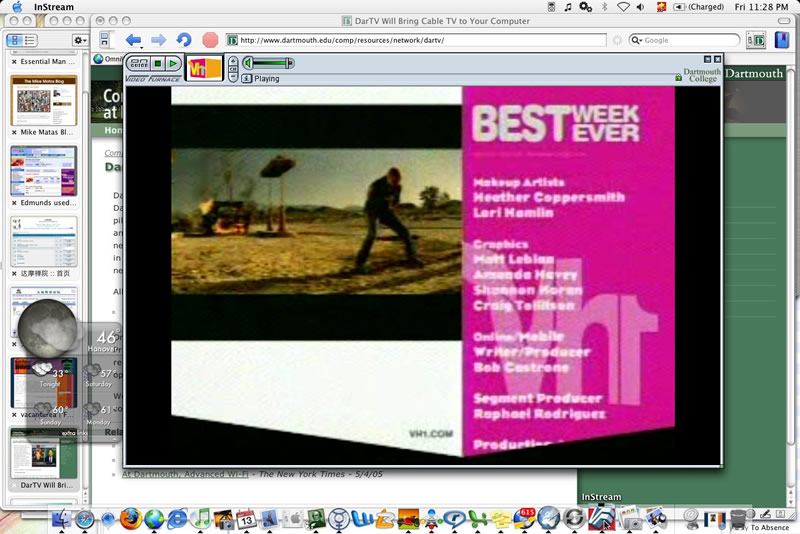The height and width of the screenshot is (534, 800).
Task: Close the Essential Man tab
Action: click(14, 62)
